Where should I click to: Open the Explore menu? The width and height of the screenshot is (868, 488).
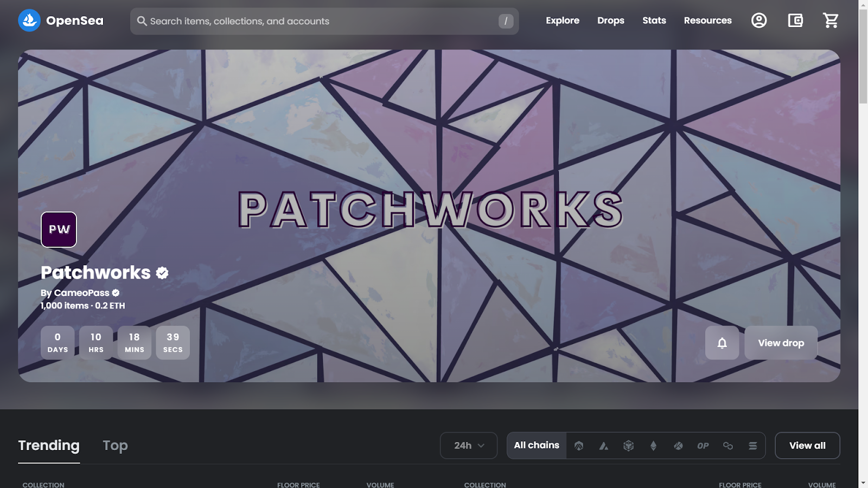[x=563, y=21]
